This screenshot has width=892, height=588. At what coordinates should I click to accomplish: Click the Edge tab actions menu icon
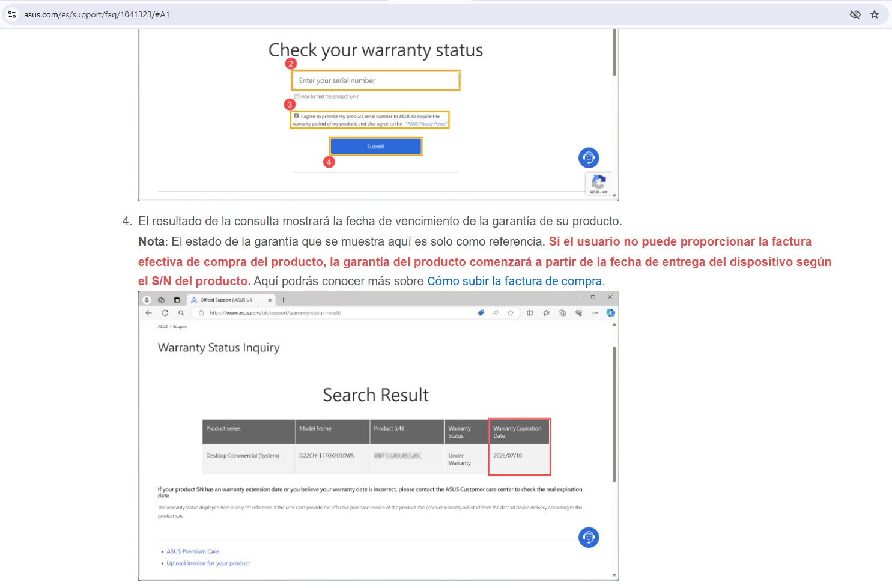click(x=177, y=300)
